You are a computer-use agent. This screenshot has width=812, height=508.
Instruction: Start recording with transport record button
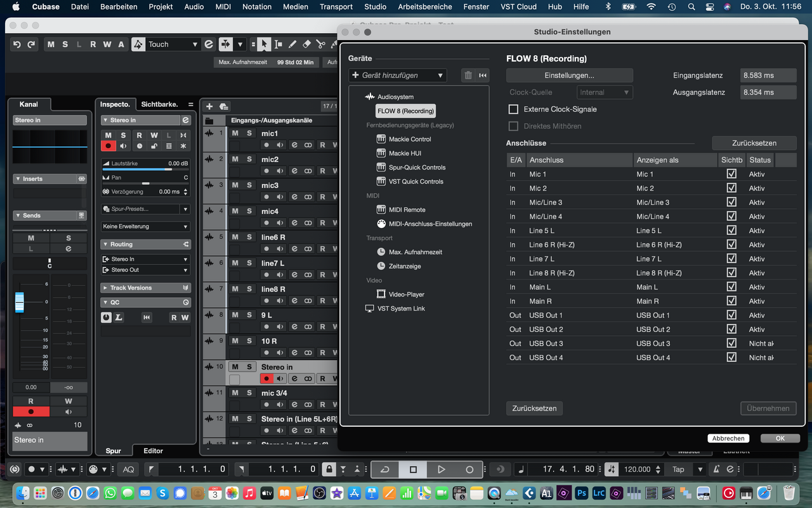(469, 469)
